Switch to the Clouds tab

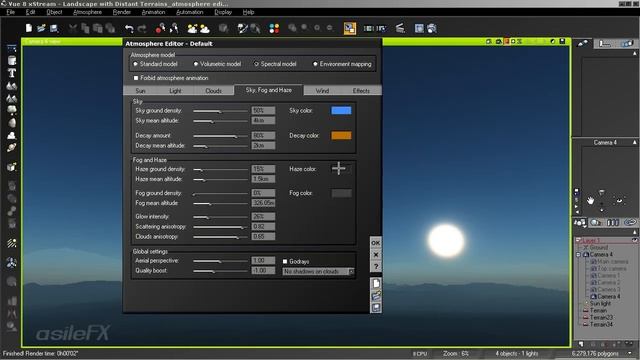click(x=213, y=91)
